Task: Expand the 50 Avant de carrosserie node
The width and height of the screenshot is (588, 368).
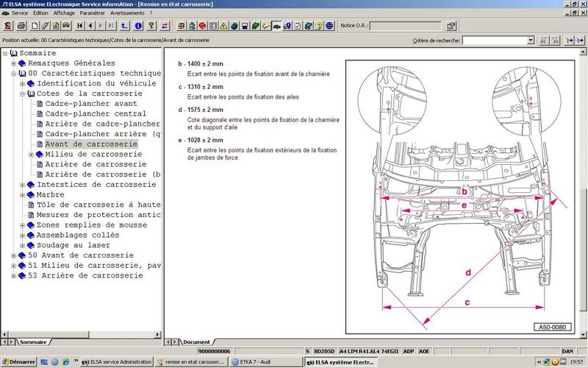Action: (x=14, y=255)
